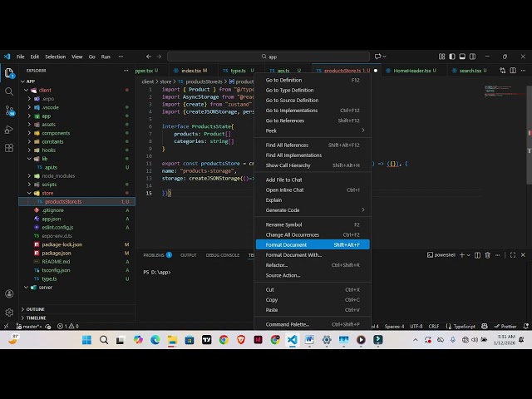The width and height of the screenshot is (532, 399).
Task: Choose Rename Symbol in context menu
Action: click(x=283, y=224)
